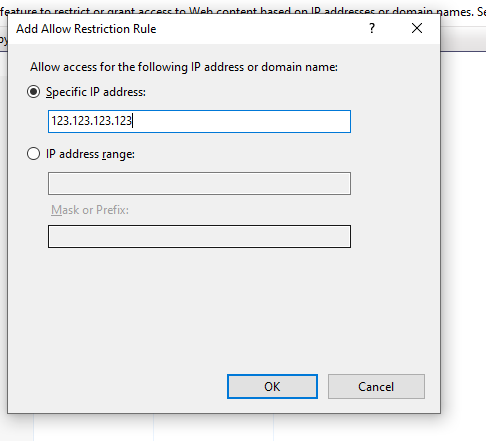486x441 pixels.
Task: Select the Specific IP address radio button
Action: 33,92
